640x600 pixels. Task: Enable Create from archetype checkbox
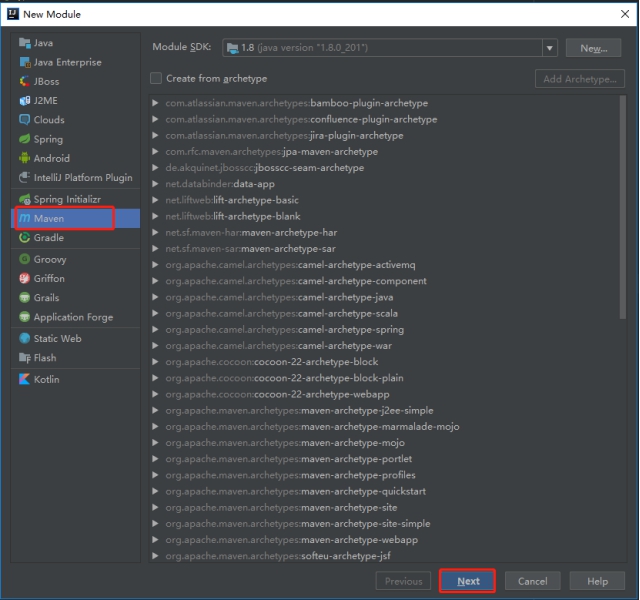coord(156,78)
